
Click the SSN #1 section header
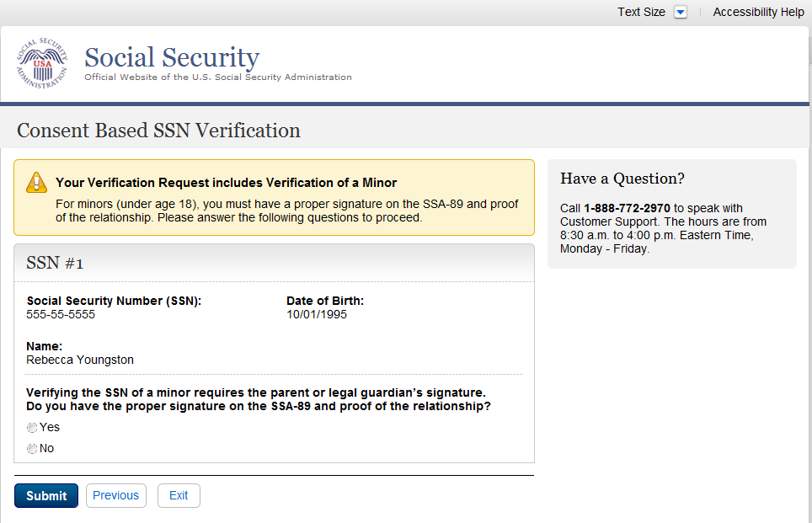55,263
